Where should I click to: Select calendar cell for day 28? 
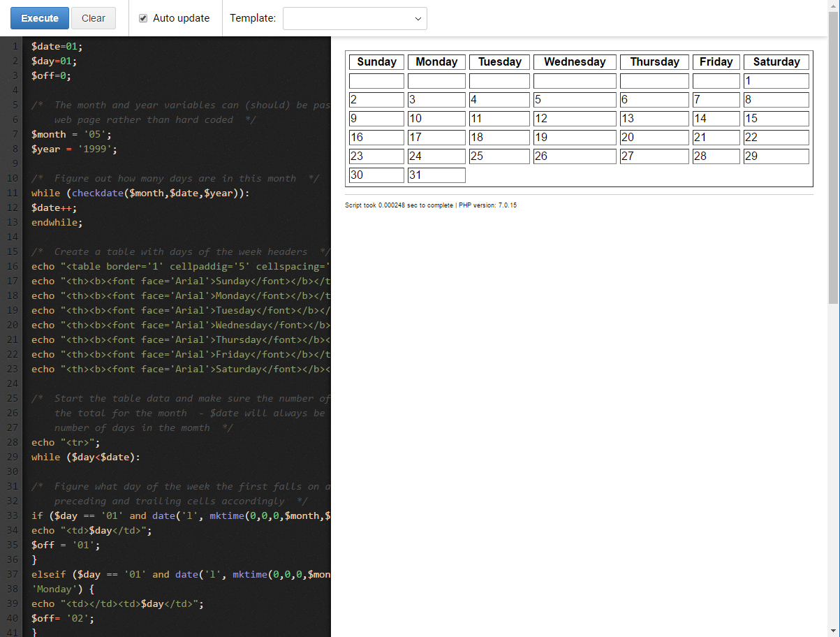coord(716,156)
